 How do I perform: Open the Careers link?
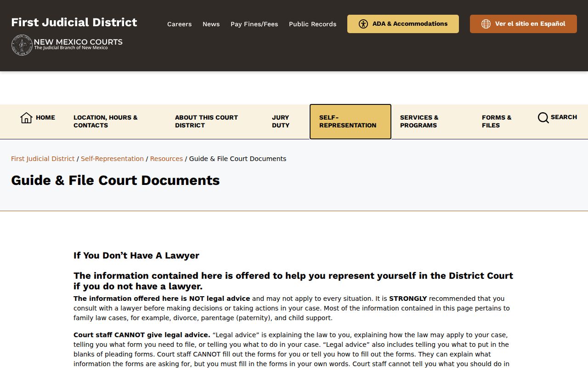[179, 24]
